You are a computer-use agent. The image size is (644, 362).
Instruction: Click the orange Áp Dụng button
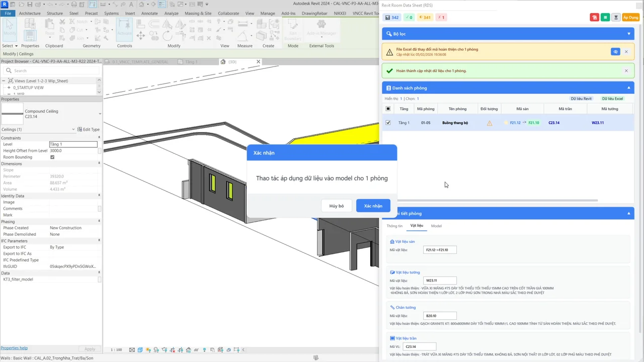630,17
